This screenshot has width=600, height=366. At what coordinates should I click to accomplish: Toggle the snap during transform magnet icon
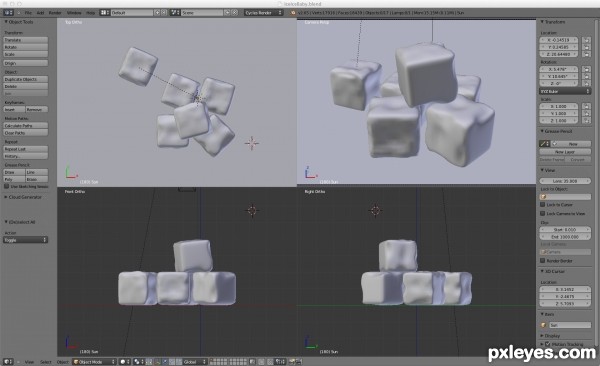[x=270, y=361]
